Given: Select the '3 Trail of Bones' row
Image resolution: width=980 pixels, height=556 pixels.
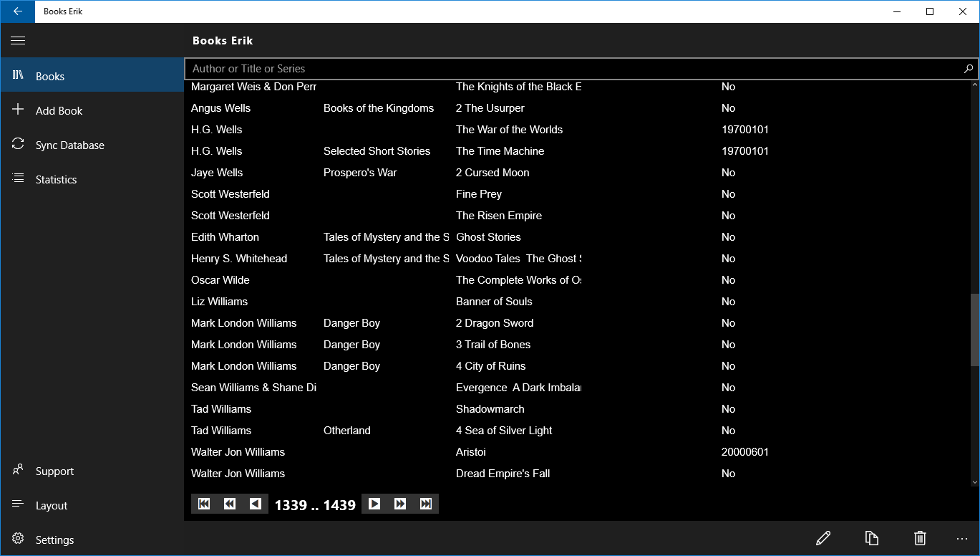Looking at the screenshot, I should [577, 345].
